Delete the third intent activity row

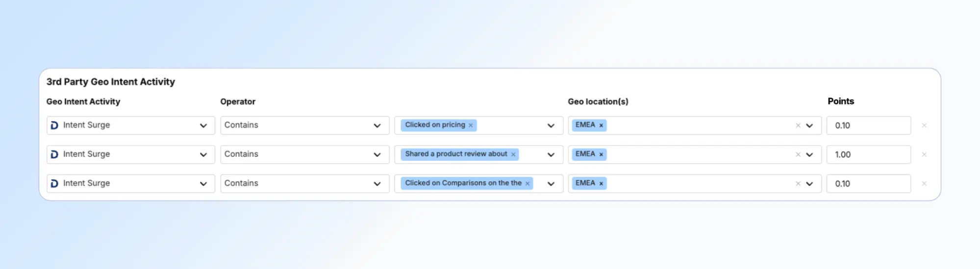click(924, 183)
